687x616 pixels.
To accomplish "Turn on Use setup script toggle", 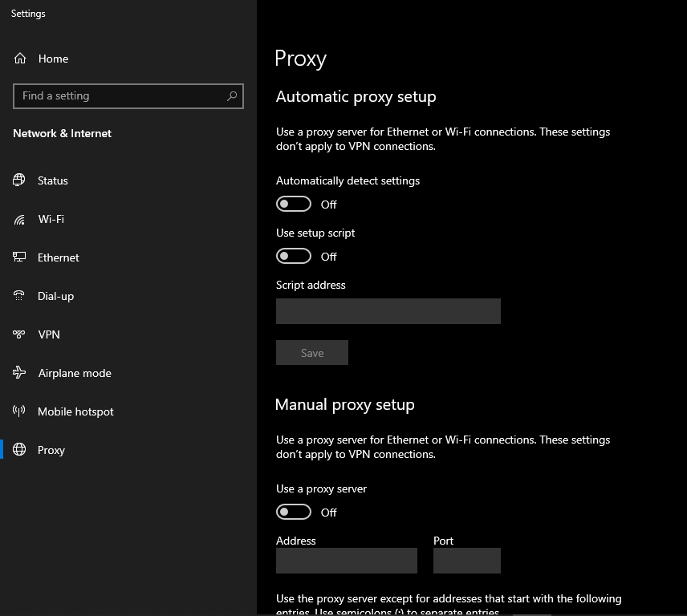I will [294, 256].
